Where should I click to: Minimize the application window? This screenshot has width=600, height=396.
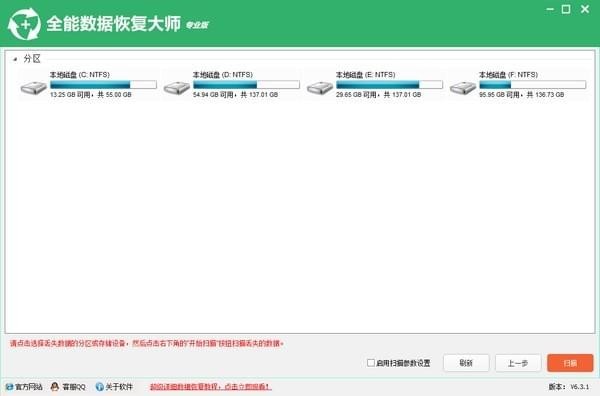pos(550,9)
